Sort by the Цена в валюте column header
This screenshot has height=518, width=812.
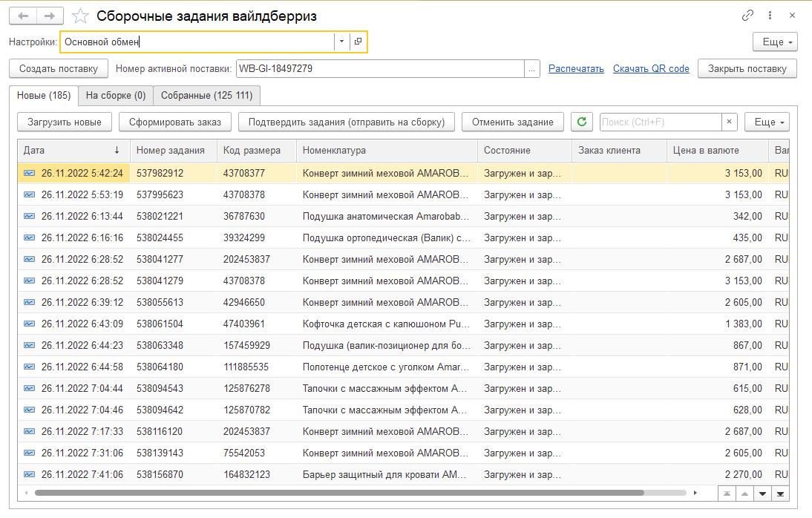point(717,150)
